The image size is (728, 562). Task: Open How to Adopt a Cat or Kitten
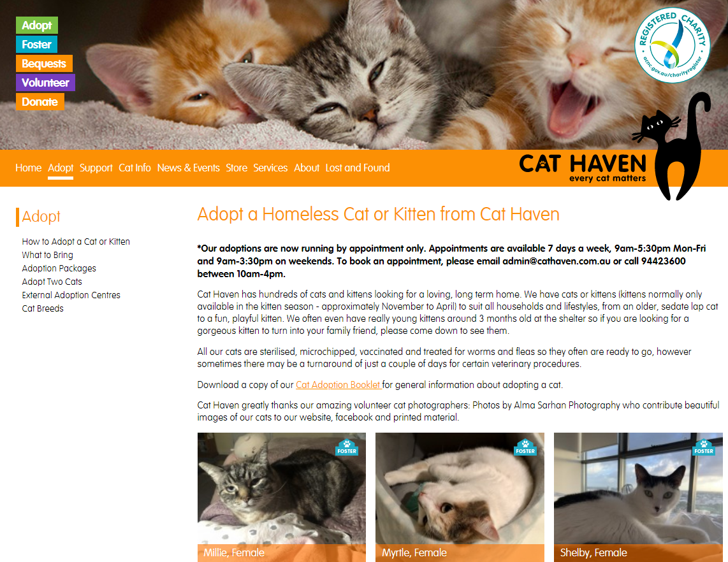coord(76,241)
